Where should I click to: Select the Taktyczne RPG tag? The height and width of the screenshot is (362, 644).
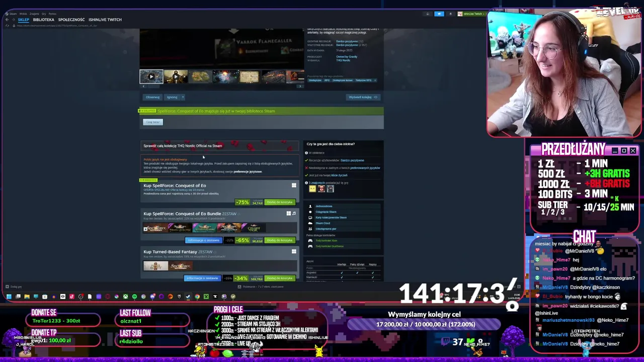[364, 80]
